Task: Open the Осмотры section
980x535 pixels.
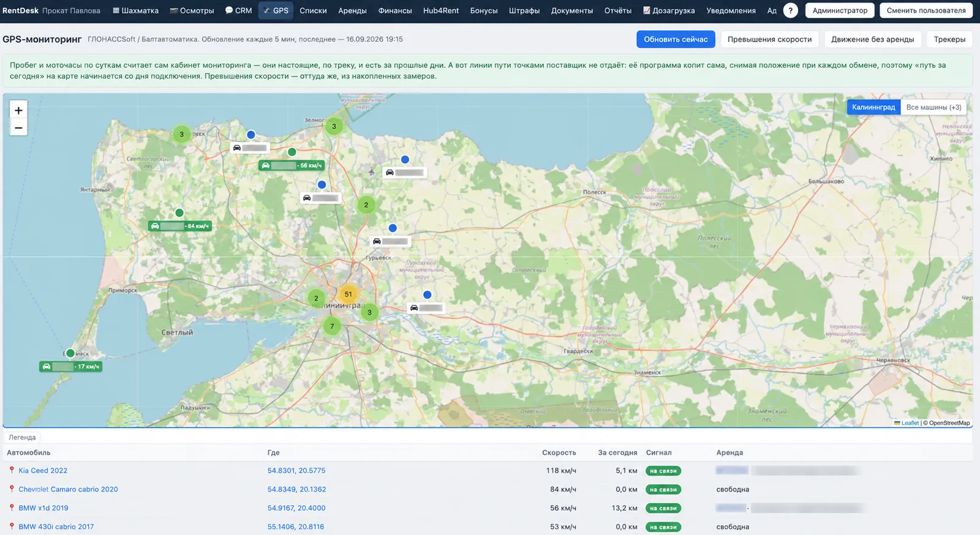Action: (192, 10)
